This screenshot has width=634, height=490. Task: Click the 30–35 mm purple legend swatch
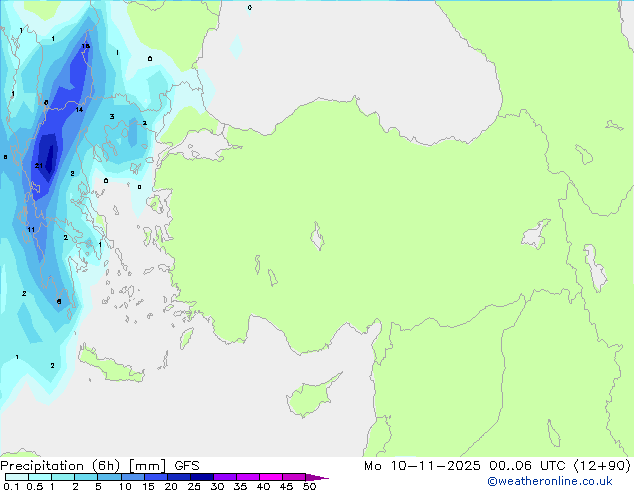(224, 477)
